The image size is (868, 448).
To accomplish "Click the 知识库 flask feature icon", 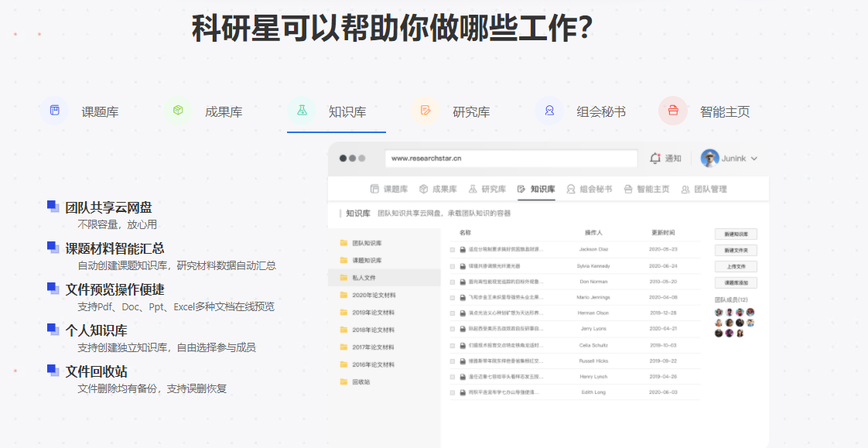I will click(x=302, y=111).
